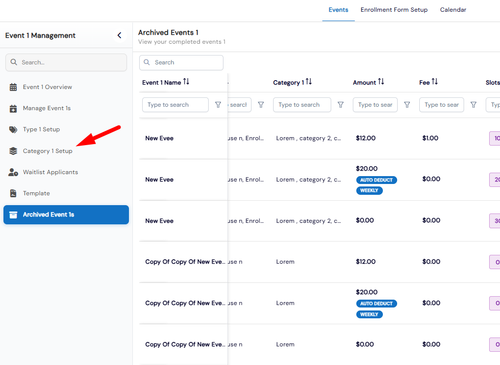Focus the sidebar Search field
Viewport: 500px width, 365px height.
66,62
